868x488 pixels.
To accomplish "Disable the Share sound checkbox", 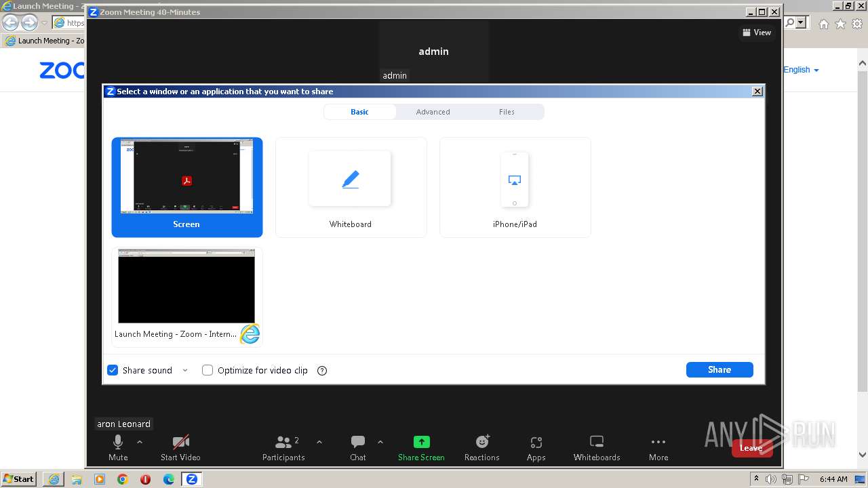I will click(113, 370).
